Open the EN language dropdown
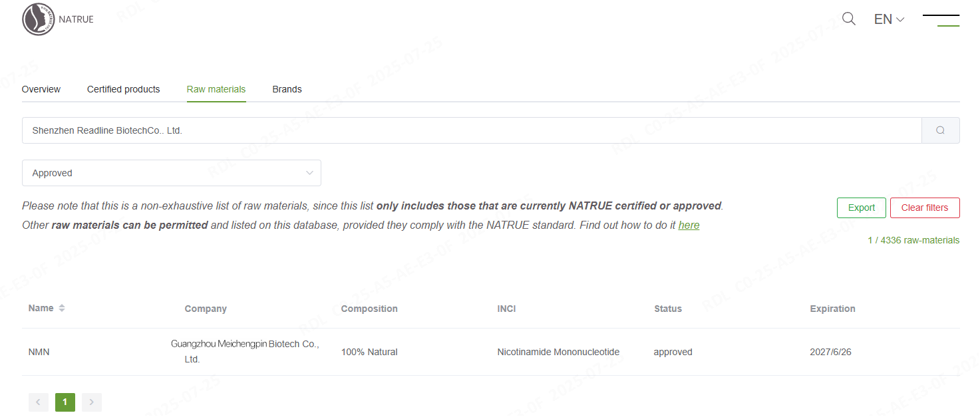The height and width of the screenshot is (417, 980). coord(889,19)
